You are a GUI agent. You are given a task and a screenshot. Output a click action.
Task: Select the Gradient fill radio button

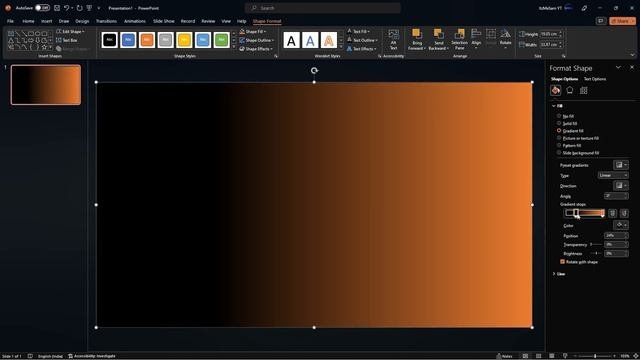[559, 131]
